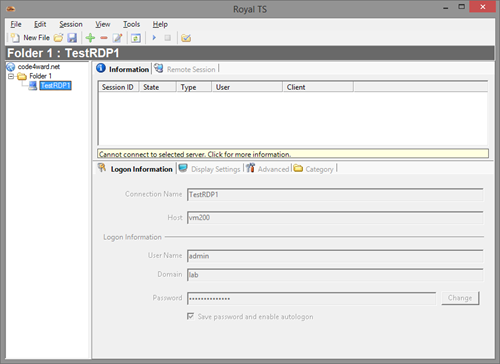This screenshot has height=364, width=500.
Task: Click the New File toolbar label
Action: pos(36,38)
